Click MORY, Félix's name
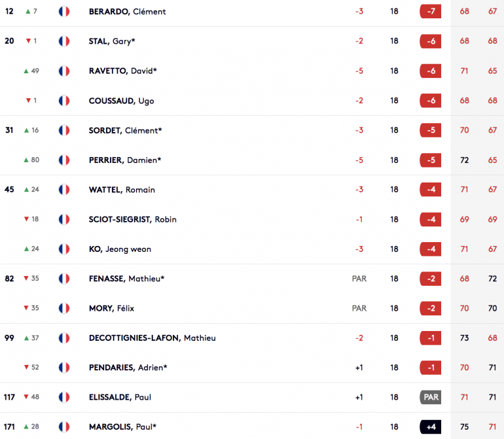Screen dimensions: 504x439 coord(111,309)
